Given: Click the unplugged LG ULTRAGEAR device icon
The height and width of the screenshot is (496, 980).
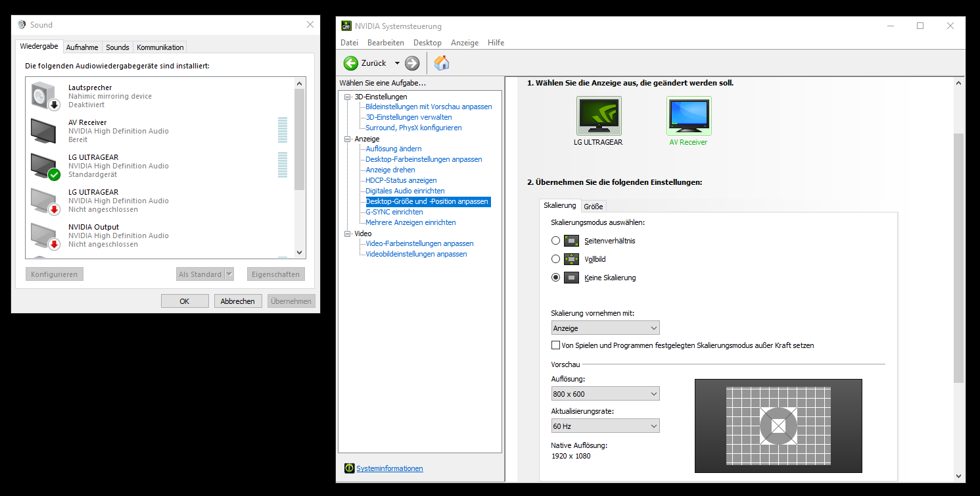Looking at the screenshot, I should point(45,201).
